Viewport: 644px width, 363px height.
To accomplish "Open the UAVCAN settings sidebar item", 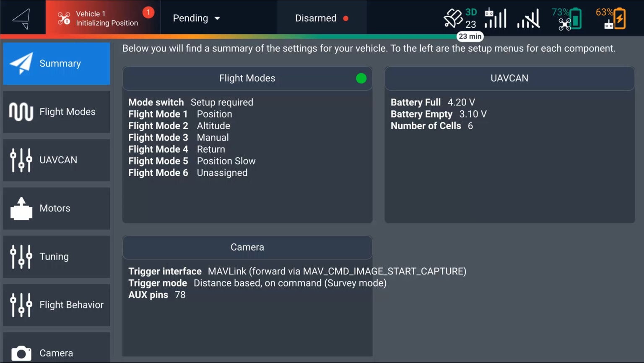I will click(57, 160).
